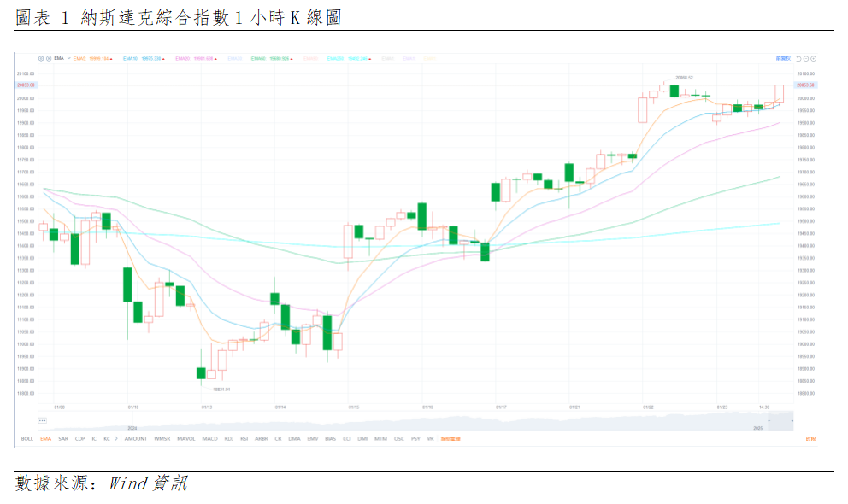Click the orange button at bottom right
The width and height of the screenshot is (848, 504).
810,438
